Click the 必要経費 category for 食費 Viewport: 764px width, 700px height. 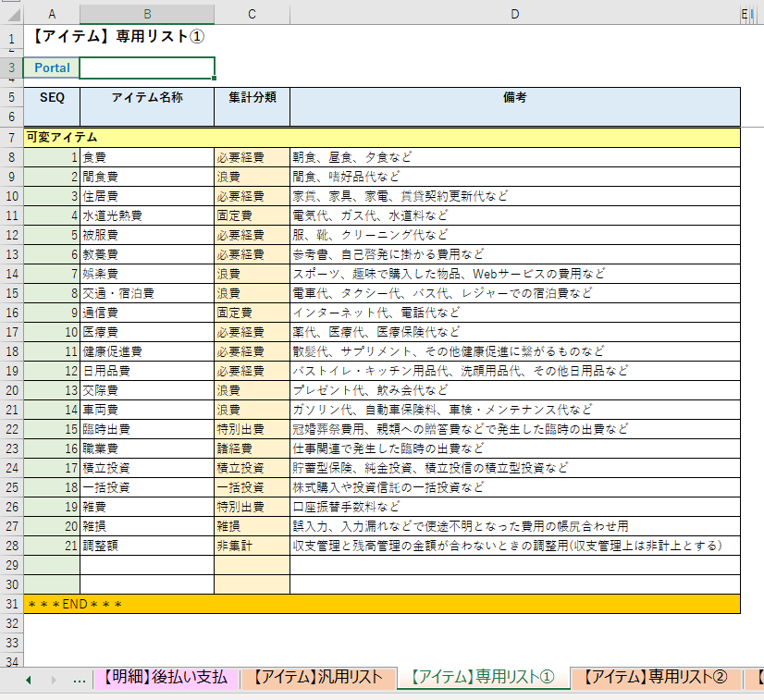click(x=252, y=157)
